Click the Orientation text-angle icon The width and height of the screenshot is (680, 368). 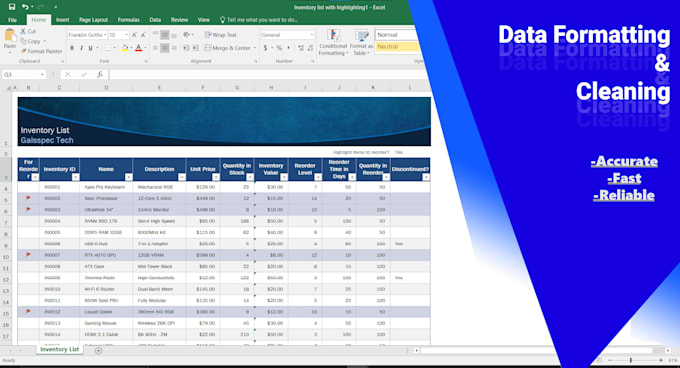coord(186,35)
